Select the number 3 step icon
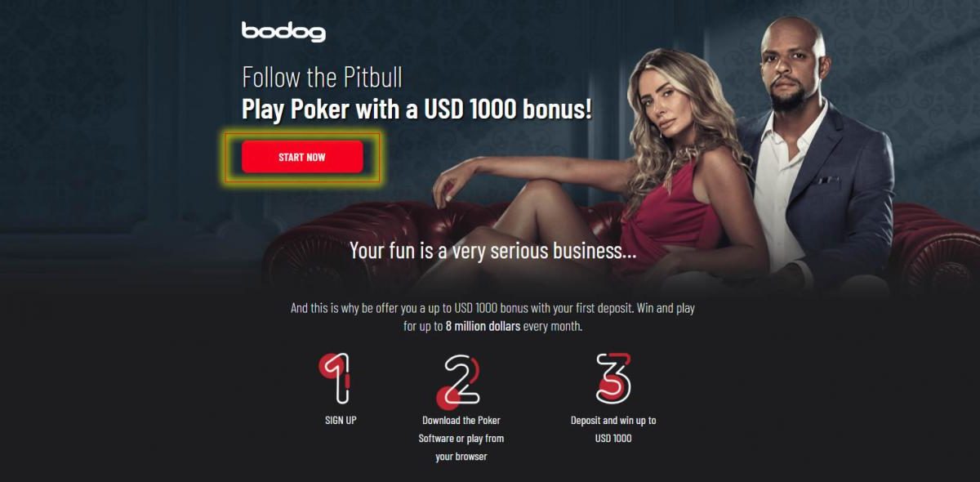 click(613, 377)
